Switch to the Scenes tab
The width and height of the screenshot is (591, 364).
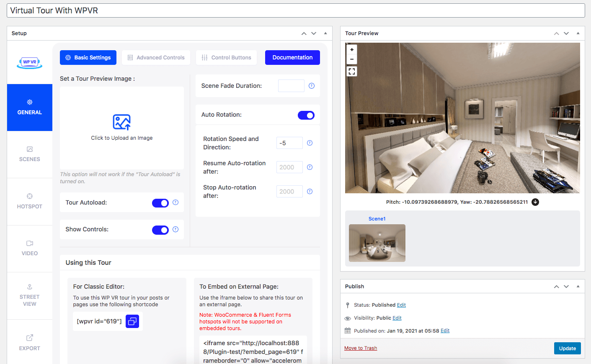pyautogui.click(x=30, y=154)
